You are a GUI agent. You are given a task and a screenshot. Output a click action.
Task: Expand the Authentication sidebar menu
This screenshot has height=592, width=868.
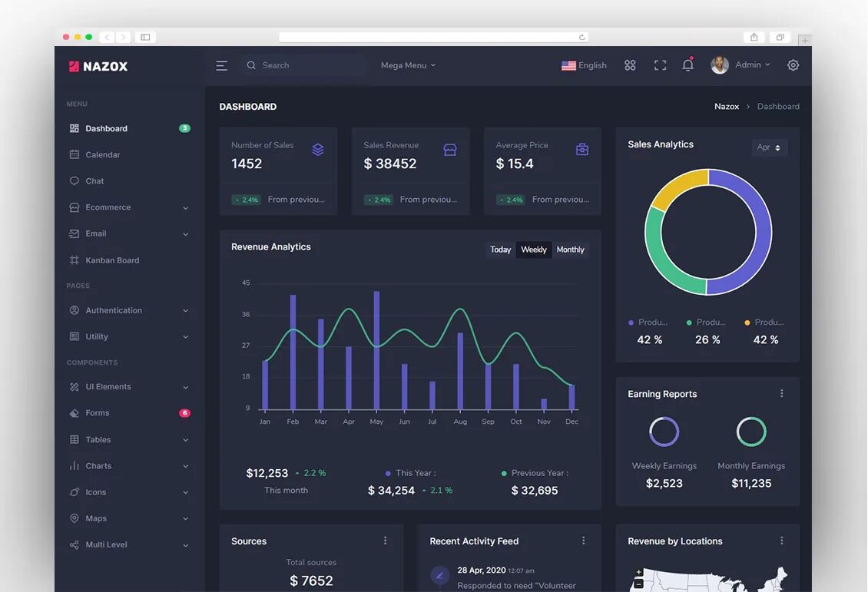tap(128, 310)
